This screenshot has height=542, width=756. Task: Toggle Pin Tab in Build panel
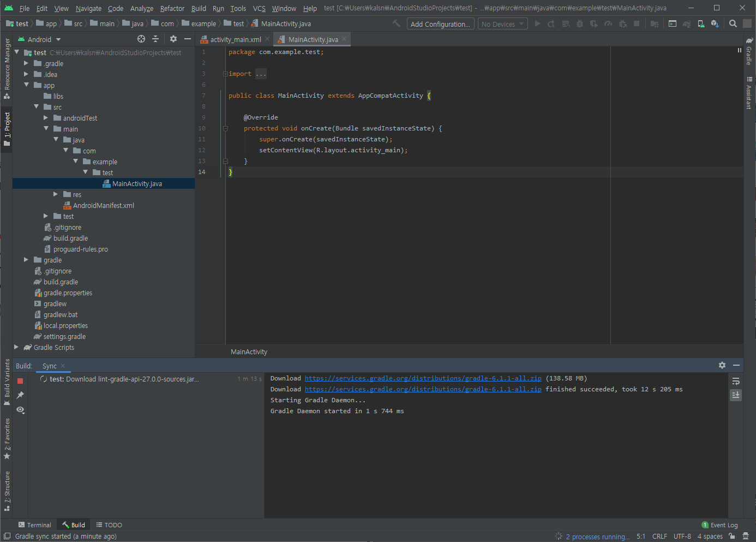click(x=20, y=395)
